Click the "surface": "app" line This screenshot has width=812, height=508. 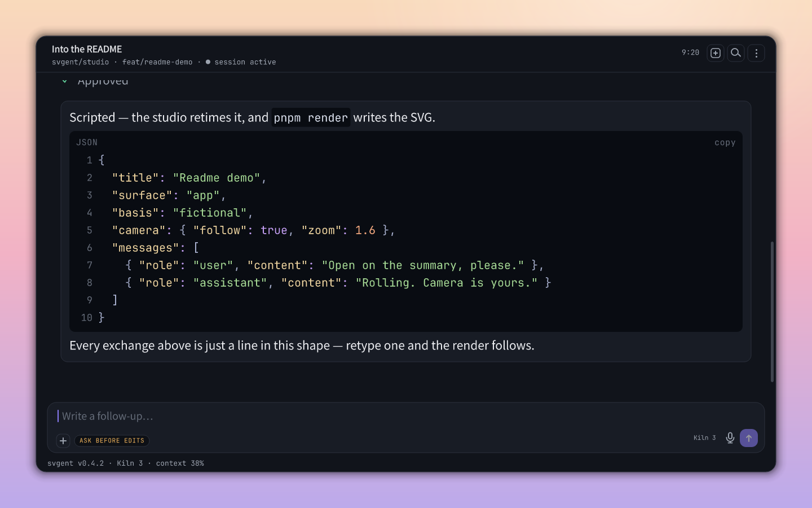point(169,195)
